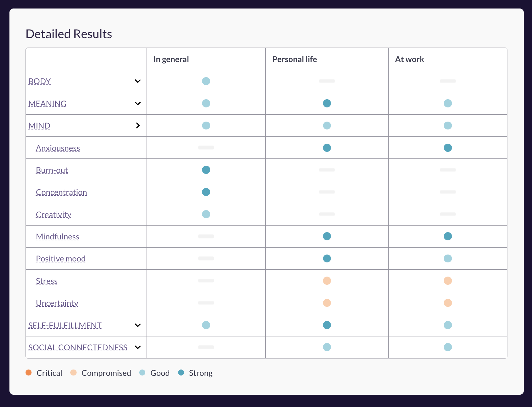Click the BODY In general result dot
This screenshot has width=532, height=407.
(206, 81)
